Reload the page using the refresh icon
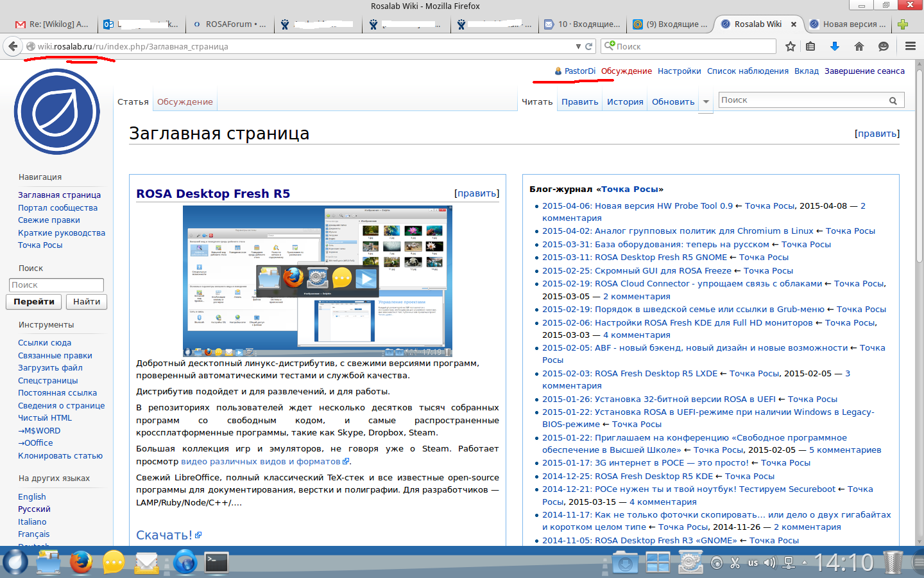This screenshot has height=578, width=924. (x=588, y=46)
